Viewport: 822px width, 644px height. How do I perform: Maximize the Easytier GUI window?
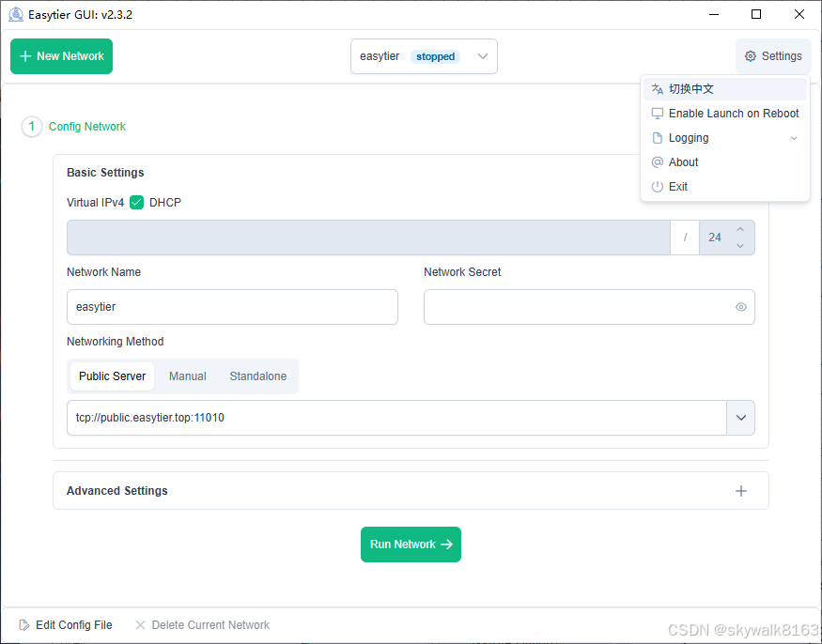pos(756,14)
